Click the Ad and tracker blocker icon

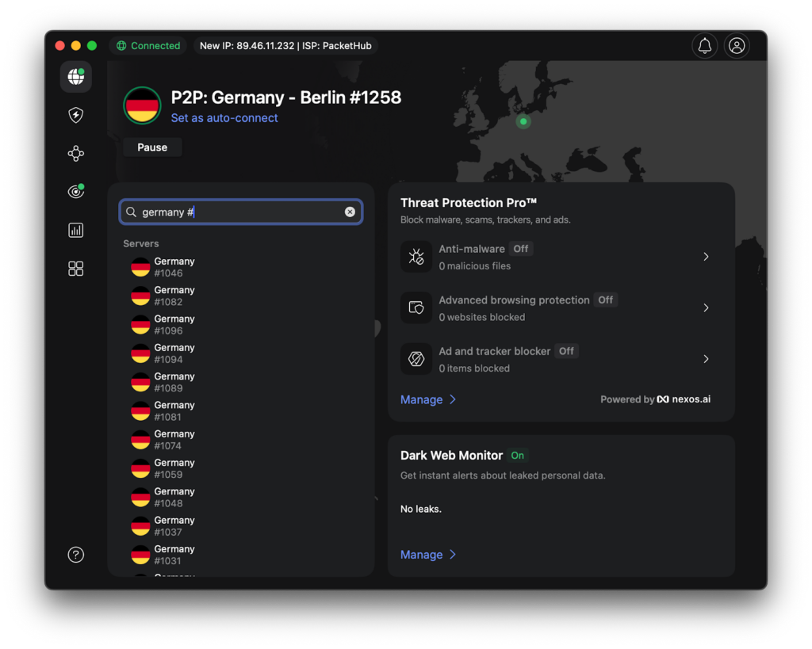coord(416,359)
